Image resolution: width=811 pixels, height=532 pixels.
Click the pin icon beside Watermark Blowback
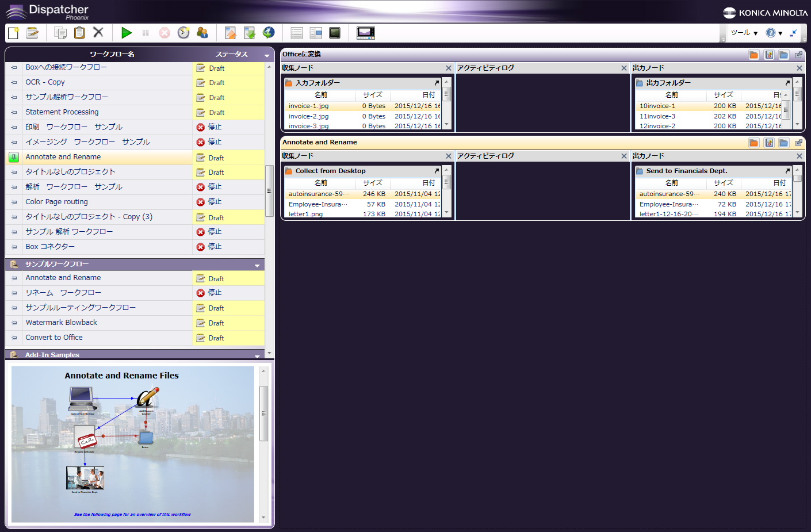click(x=14, y=323)
